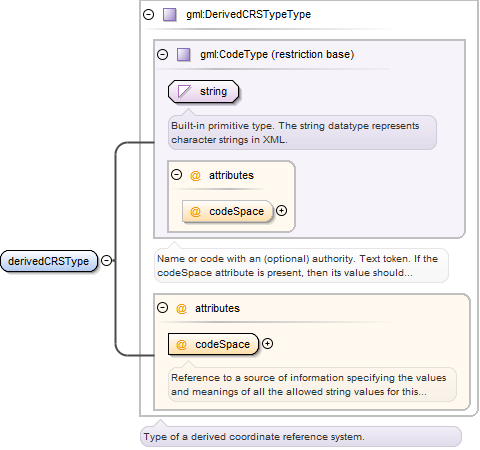This screenshot has height=450, width=480.
Task: Collapse the gml:CodeType restriction base section
Action: 162,54
